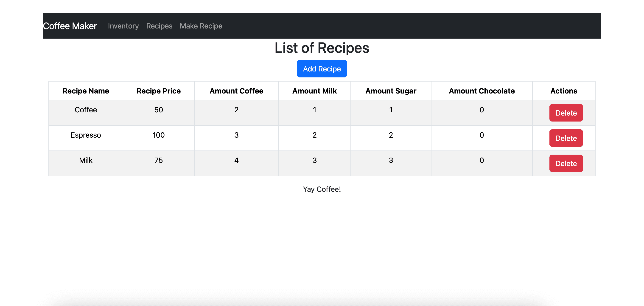Select the Amount Milk column header

314,91
